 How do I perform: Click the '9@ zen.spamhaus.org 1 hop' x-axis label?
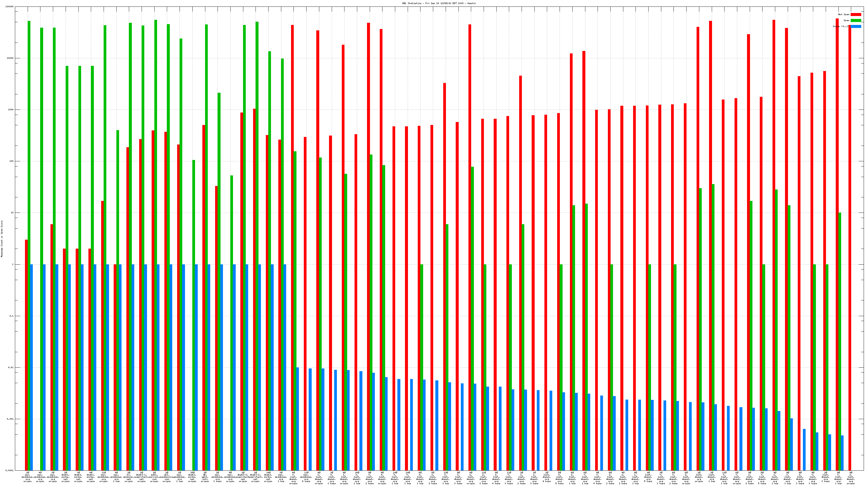[x=116, y=477]
